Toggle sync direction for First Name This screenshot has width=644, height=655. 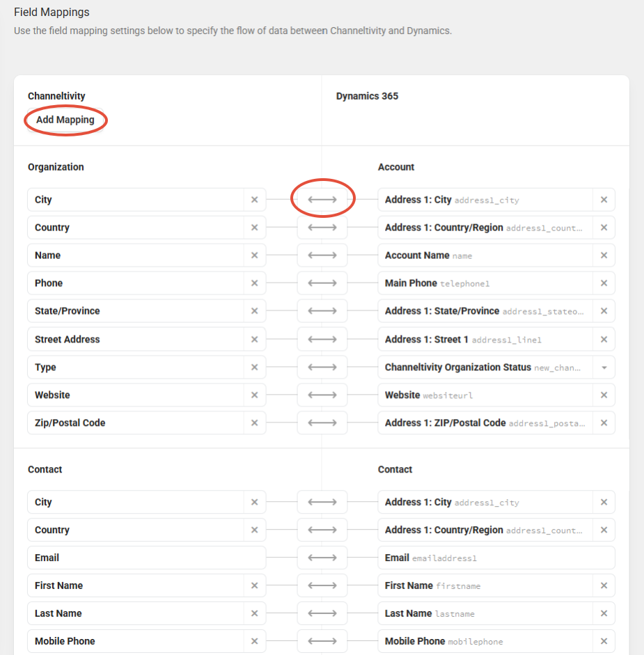(x=322, y=585)
